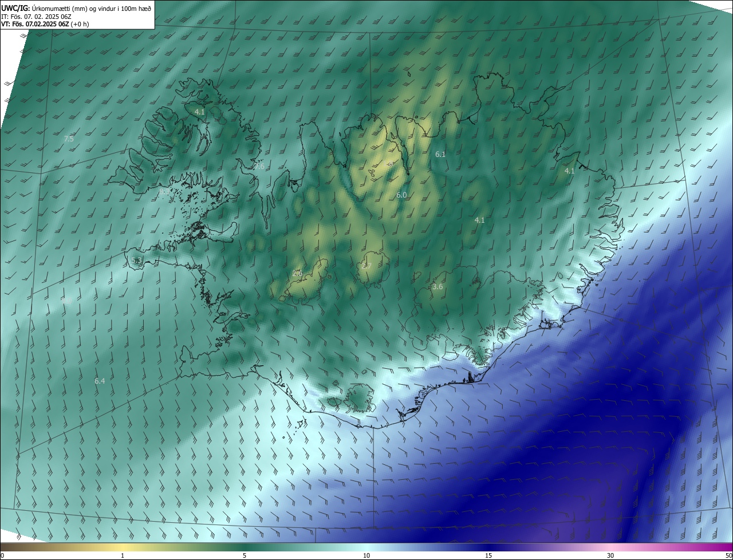733x560 pixels.
Task: Click the 3.6 value on the map
Action: 438,286
